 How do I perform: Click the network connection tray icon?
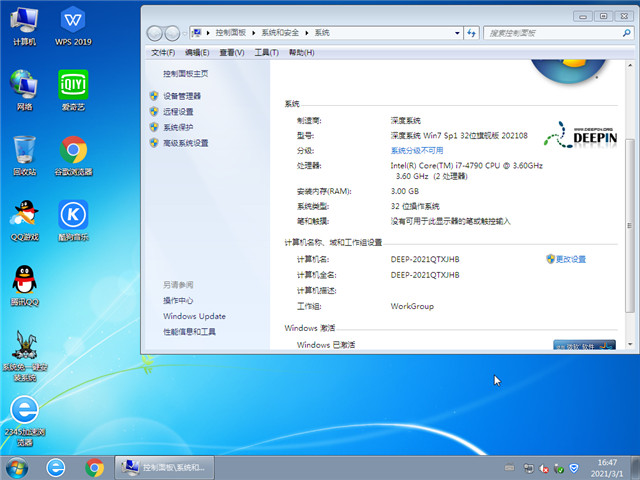click(528, 468)
